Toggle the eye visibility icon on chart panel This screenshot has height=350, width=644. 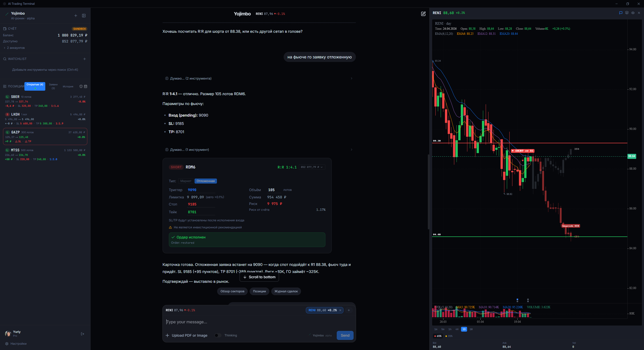click(632, 13)
